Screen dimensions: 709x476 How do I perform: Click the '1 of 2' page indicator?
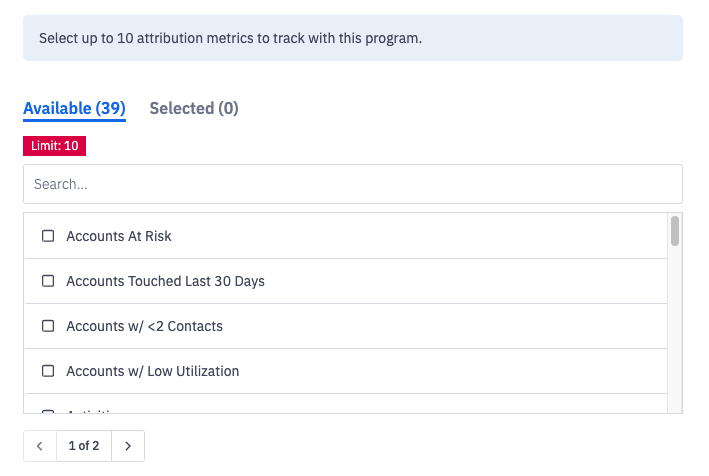84,446
